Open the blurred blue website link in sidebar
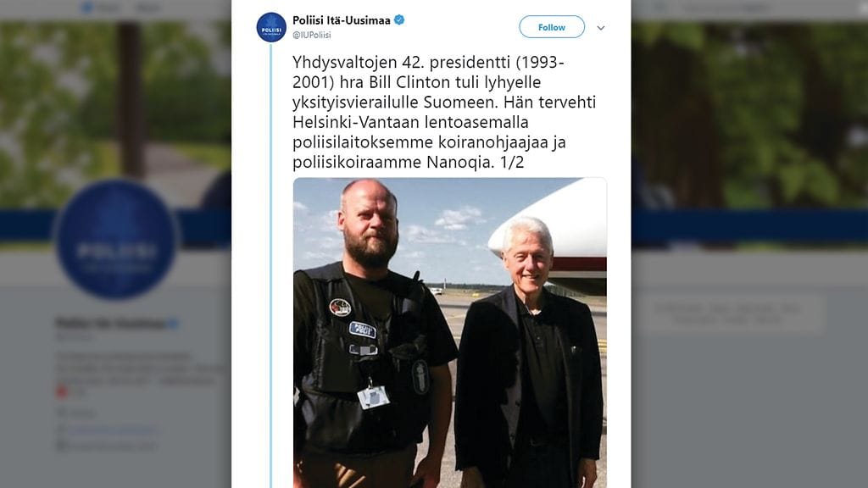868x488 pixels. click(x=113, y=430)
